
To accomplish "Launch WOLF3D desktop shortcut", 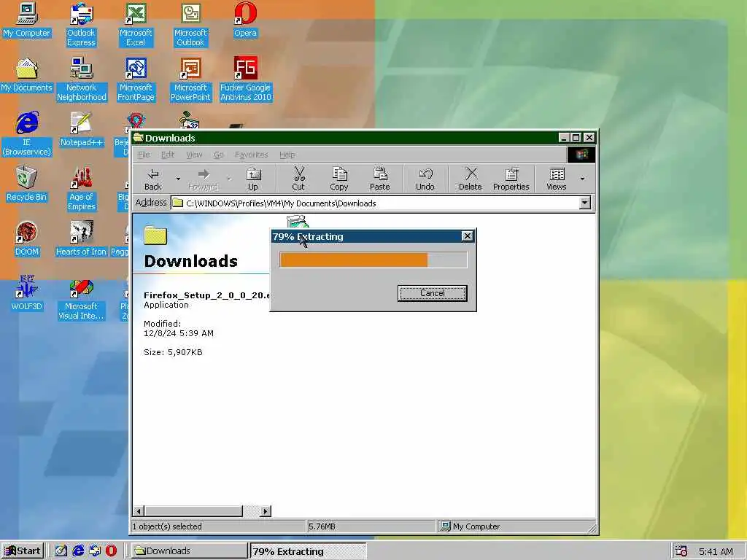I will [27, 294].
